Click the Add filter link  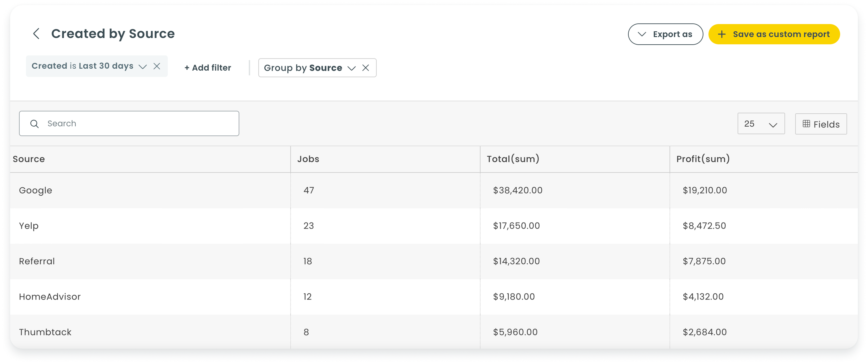click(208, 68)
